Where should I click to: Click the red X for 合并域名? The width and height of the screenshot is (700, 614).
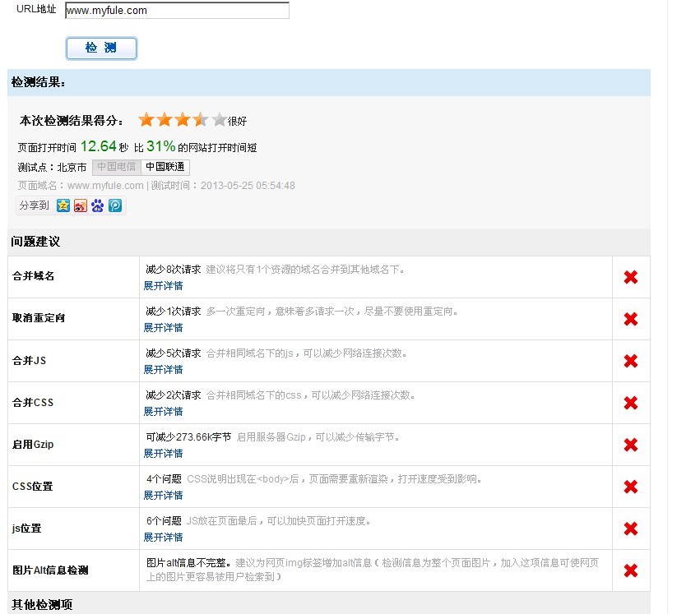click(x=631, y=277)
